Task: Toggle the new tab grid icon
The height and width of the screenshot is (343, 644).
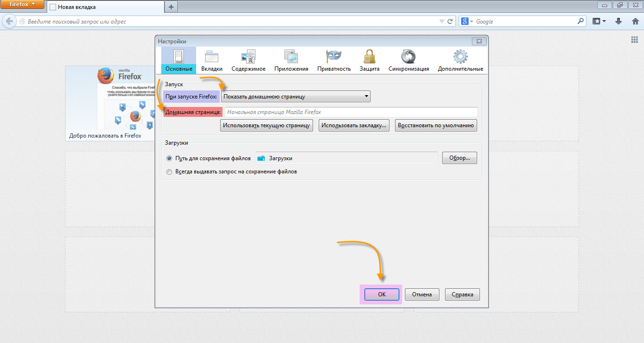Action: pyautogui.click(x=635, y=40)
